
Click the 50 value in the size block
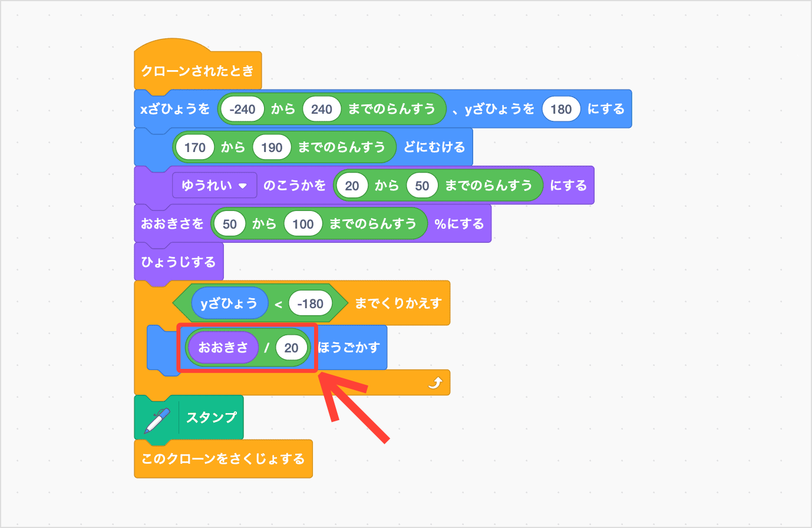pos(230,224)
